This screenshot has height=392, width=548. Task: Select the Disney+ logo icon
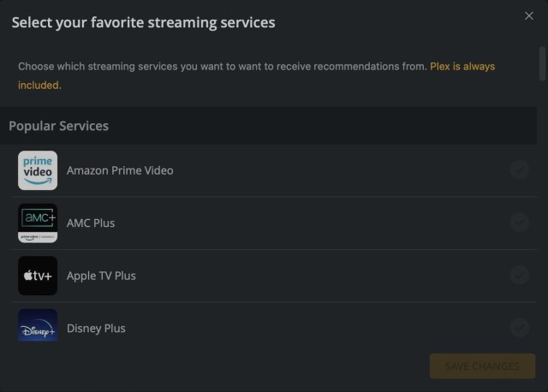pos(38,325)
